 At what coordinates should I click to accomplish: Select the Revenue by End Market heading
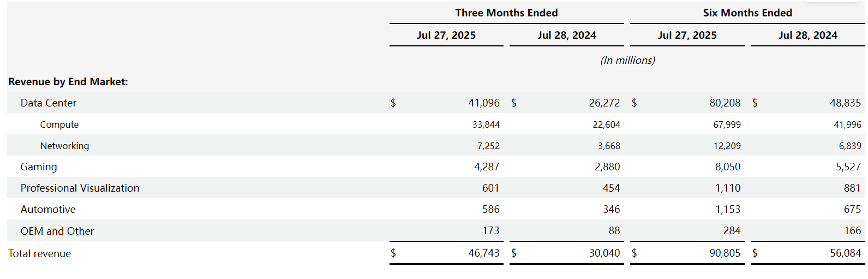(x=68, y=81)
